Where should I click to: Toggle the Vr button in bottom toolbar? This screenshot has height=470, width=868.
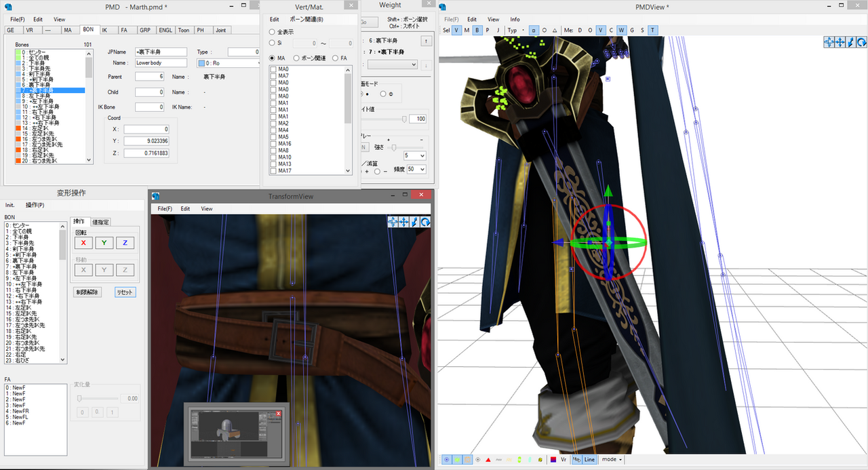(564, 460)
